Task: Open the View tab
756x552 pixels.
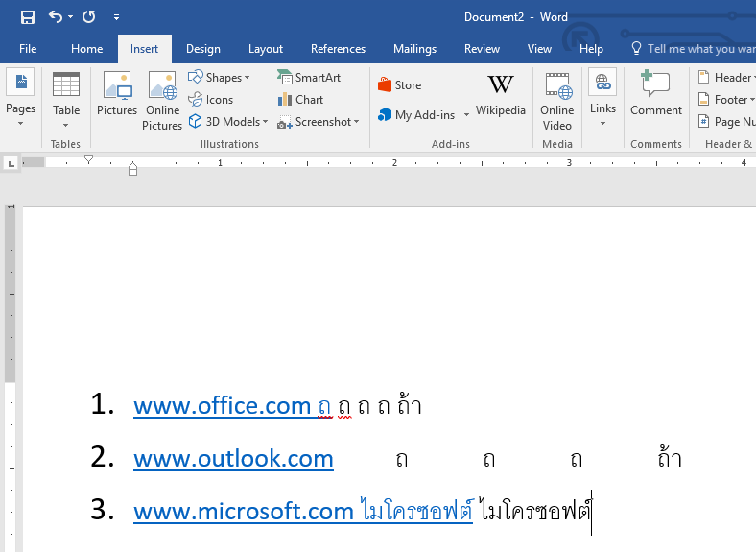Action: [x=539, y=49]
